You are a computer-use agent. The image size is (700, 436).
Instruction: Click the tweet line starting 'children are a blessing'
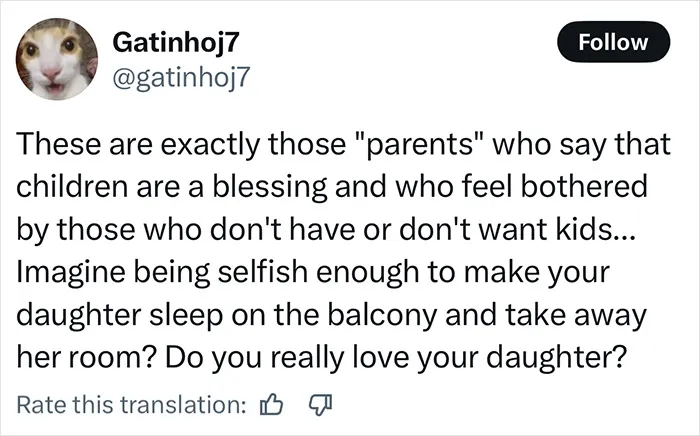pos(332,187)
